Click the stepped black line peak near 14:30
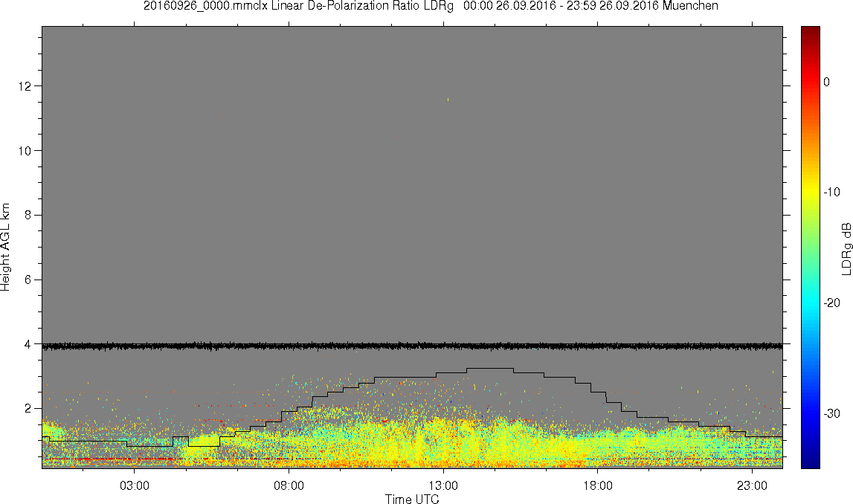Image resolution: width=853 pixels, height=504 pixels. point(489,369)
